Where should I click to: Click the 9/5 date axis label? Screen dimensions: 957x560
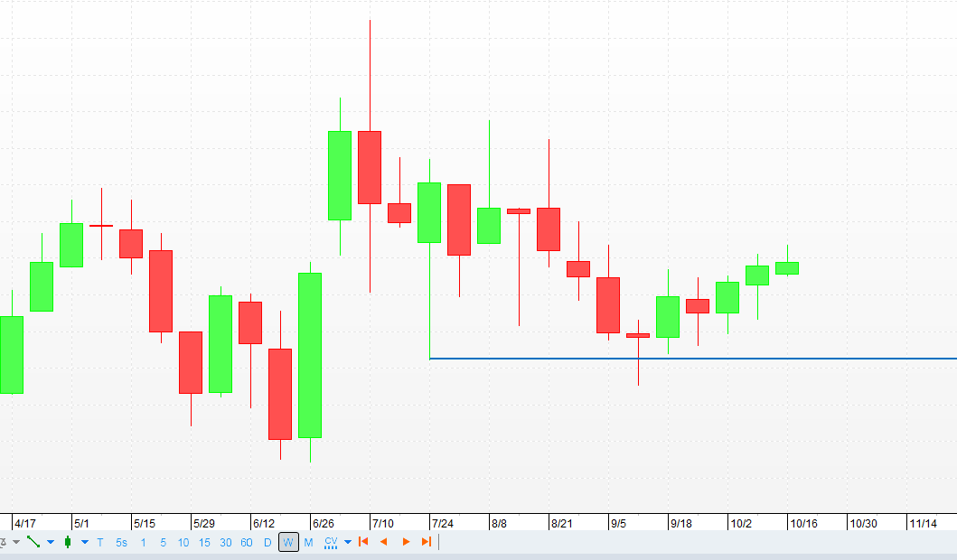click(x=618, y=523)
